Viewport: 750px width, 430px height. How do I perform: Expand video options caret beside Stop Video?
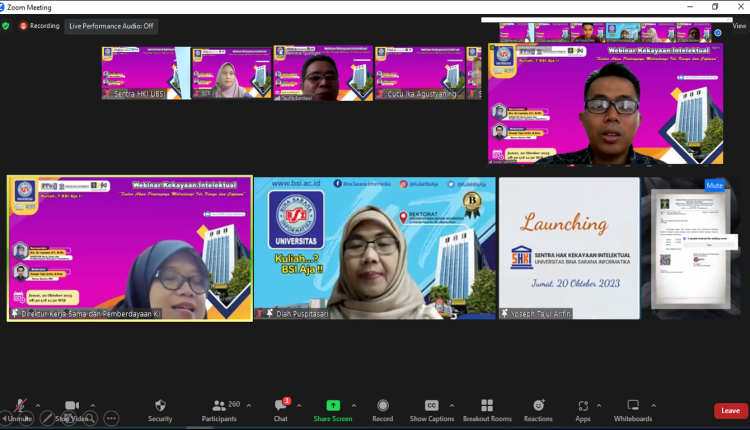[93, 406]
